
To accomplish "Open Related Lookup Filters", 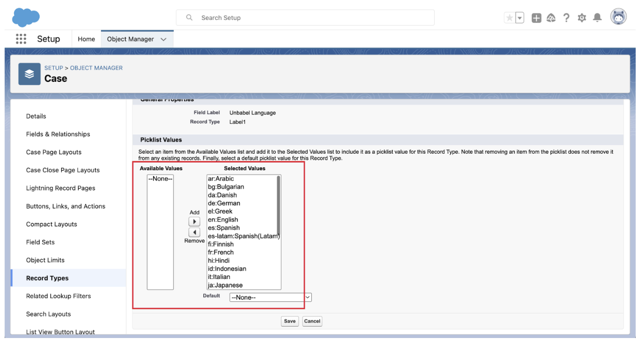I will 58,296.
